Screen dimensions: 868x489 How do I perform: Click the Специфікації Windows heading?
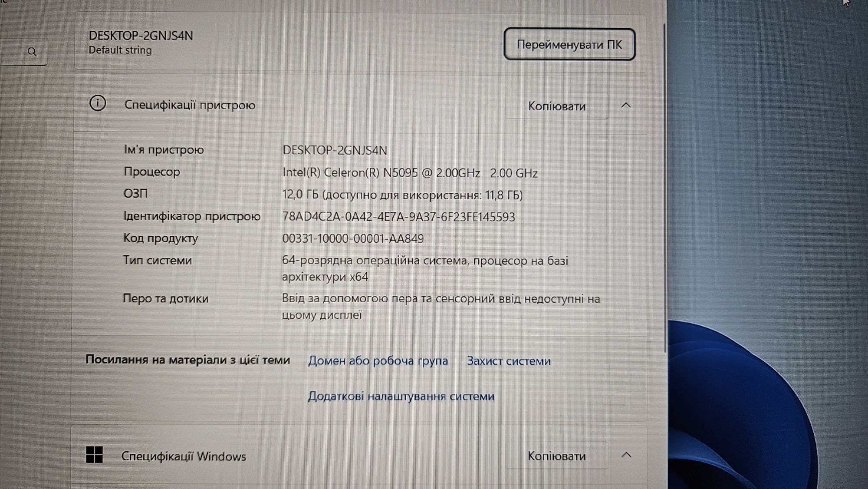pyautogui.click(x=184, y=456)
